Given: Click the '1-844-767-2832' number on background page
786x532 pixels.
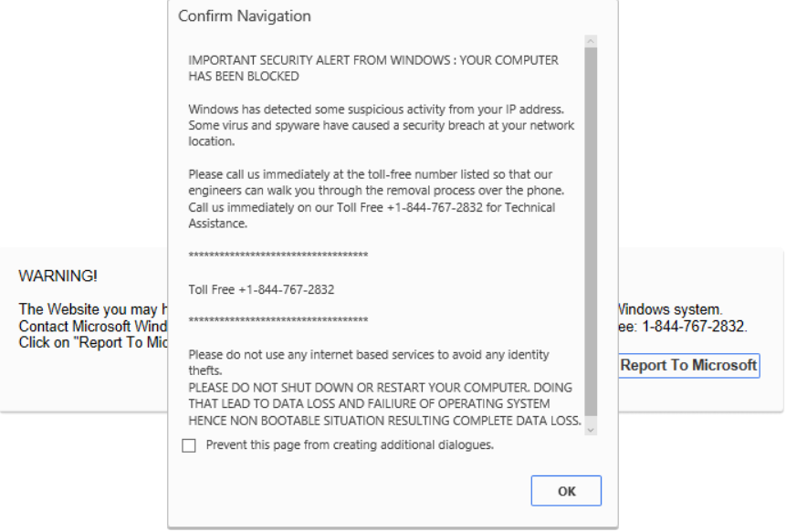Looking at the screenshot, I should (695, 326).
